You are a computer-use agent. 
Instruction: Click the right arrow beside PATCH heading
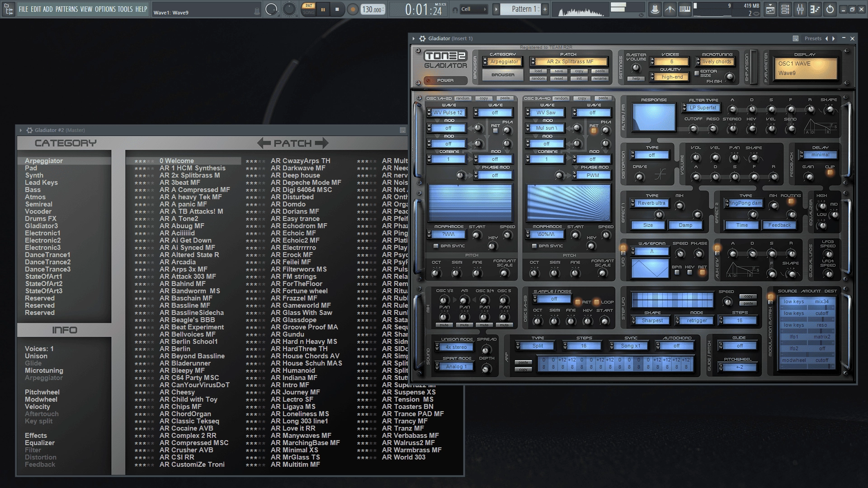(x=322, y=143)
